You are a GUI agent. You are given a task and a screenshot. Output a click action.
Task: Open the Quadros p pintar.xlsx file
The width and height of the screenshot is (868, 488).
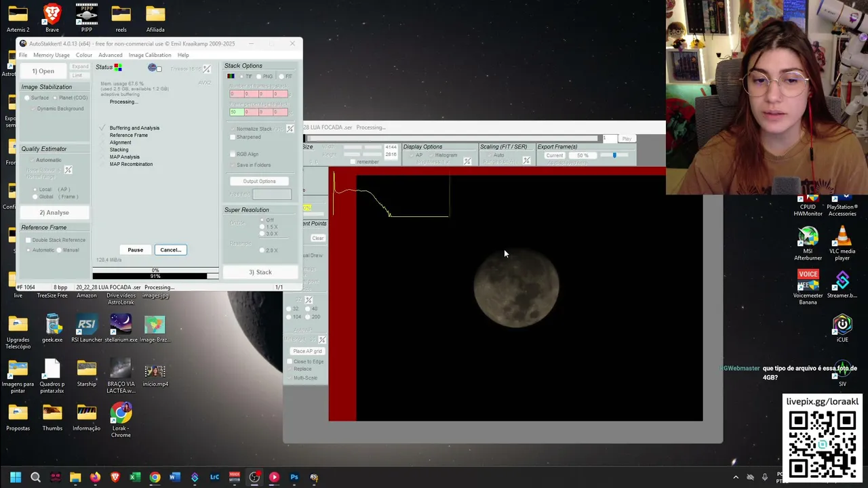[x=52, y=376]
